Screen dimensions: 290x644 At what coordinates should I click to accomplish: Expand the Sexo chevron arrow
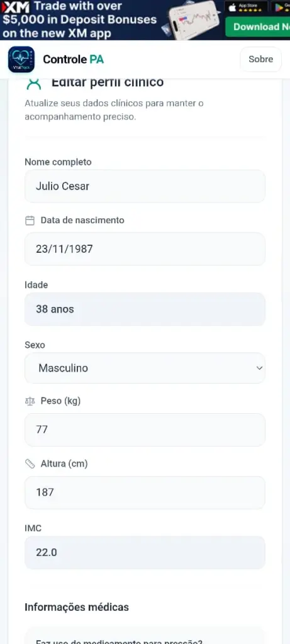pyautogui.click(x=259, y=368)
